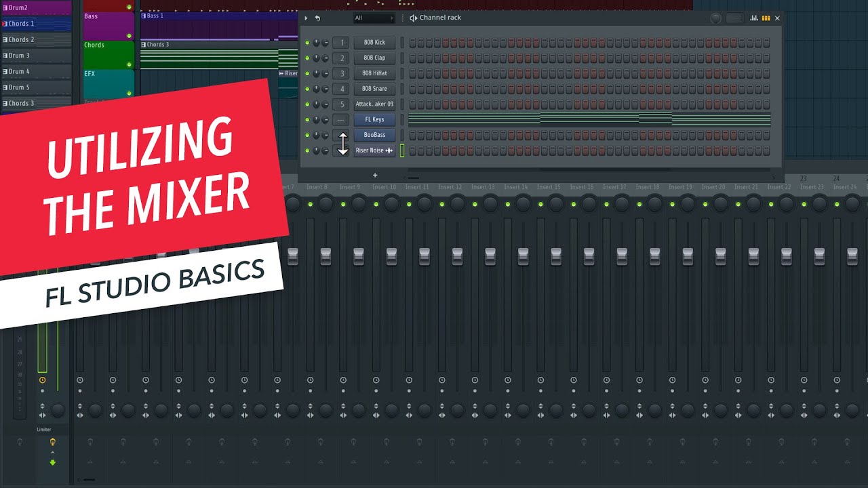This screenshot has width=868, height=488.
Task: Open the graph editor bars icon
Action: tap(754, 18)
